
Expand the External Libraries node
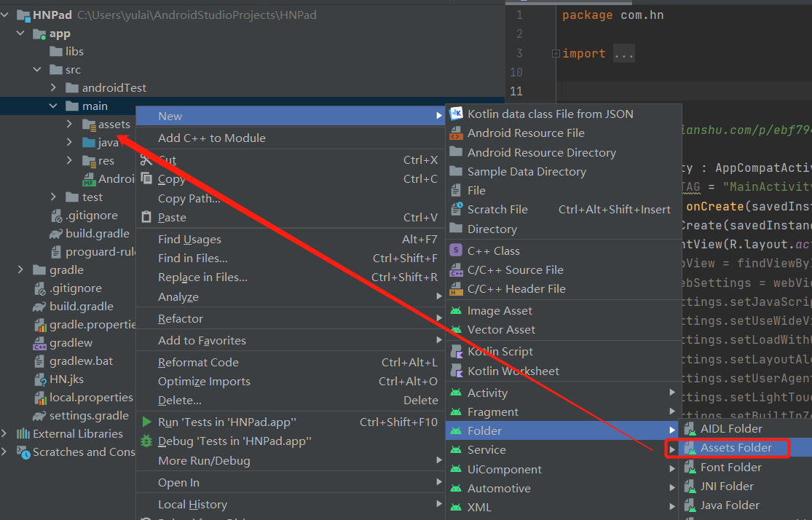4,433
